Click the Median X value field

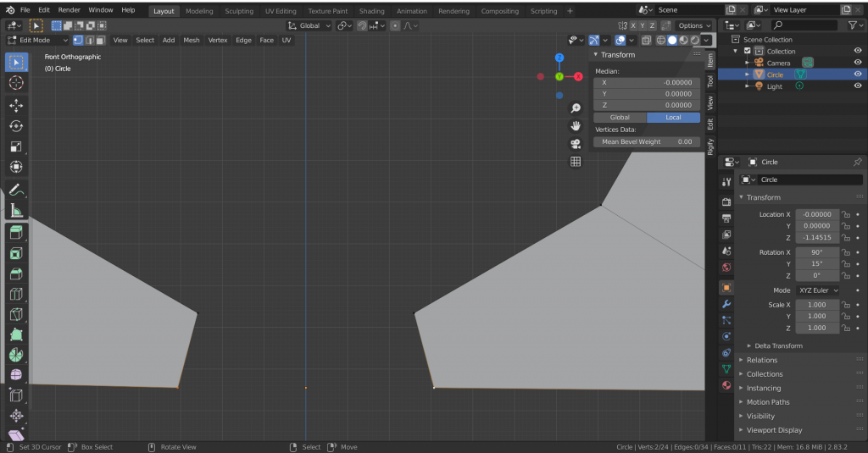coord(647,82)
